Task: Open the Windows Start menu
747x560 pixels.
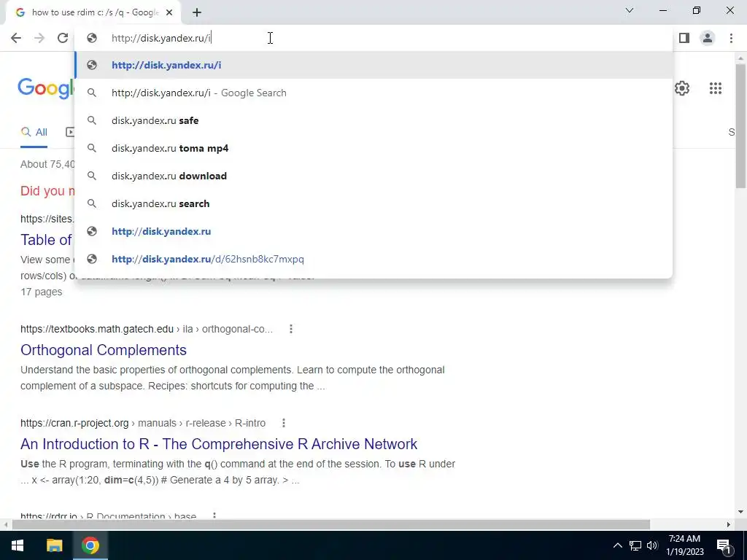Action: pos(18,545)
